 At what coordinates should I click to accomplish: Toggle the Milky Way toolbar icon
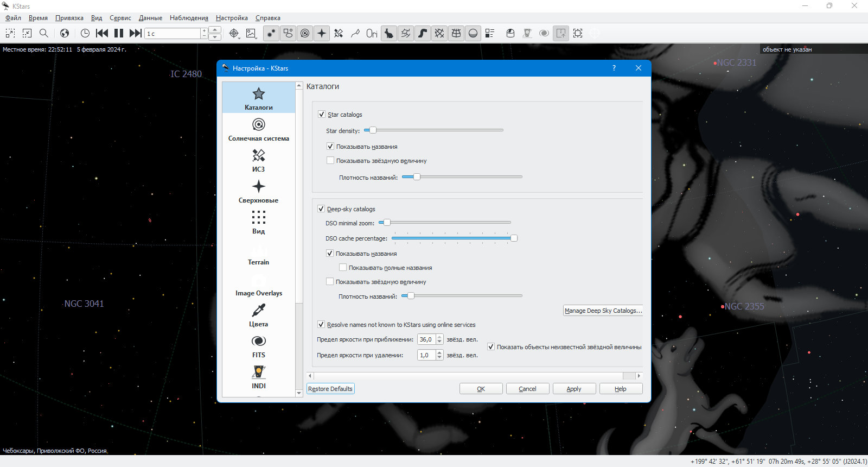pos(423,33)
